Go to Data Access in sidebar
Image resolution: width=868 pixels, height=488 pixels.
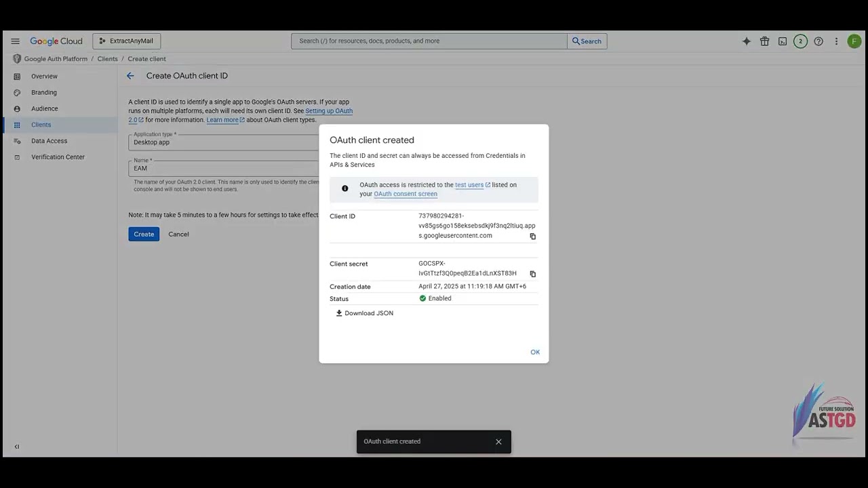point(49,141)
